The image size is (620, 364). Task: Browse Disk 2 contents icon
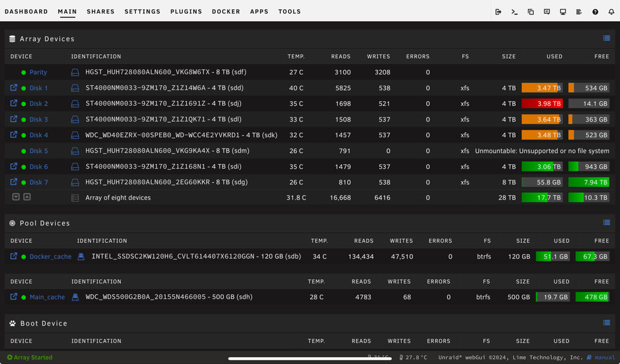pos(14,104)
